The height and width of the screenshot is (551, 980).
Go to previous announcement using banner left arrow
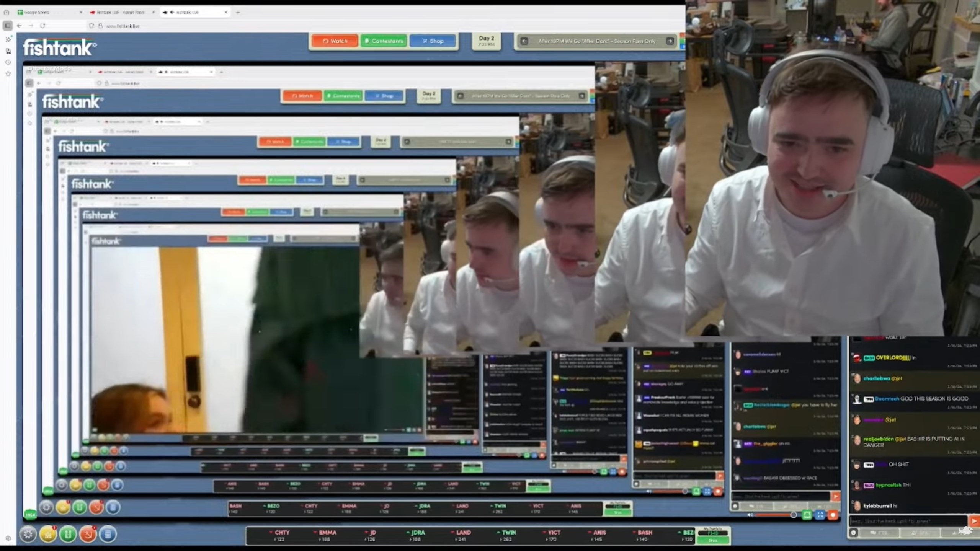click(524, 41)
